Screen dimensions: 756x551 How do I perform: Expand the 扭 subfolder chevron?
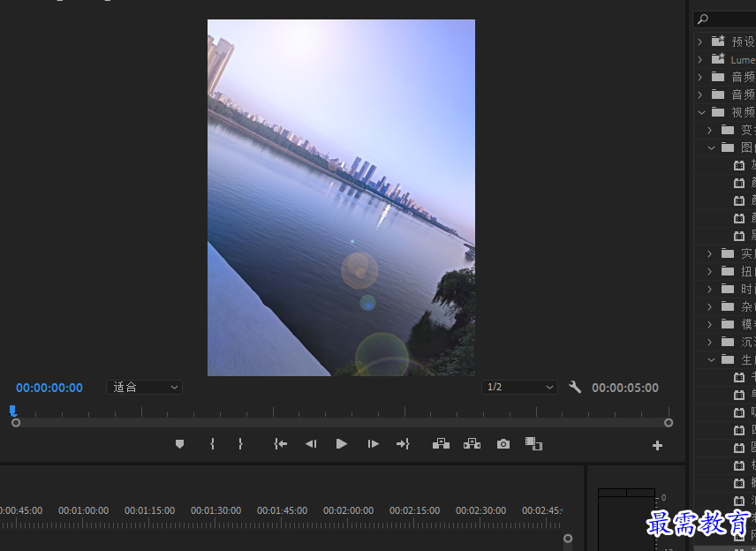tap(710, 271)
